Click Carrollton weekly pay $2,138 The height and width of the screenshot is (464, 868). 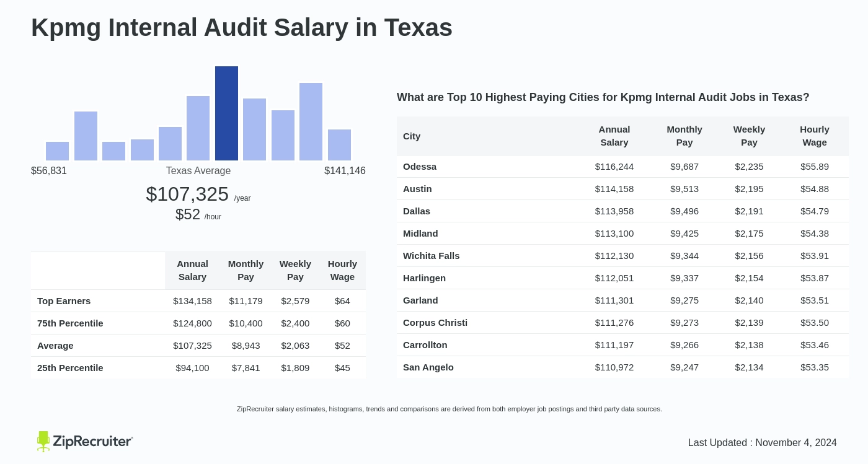pyautogui.click(x=749, y=345)
